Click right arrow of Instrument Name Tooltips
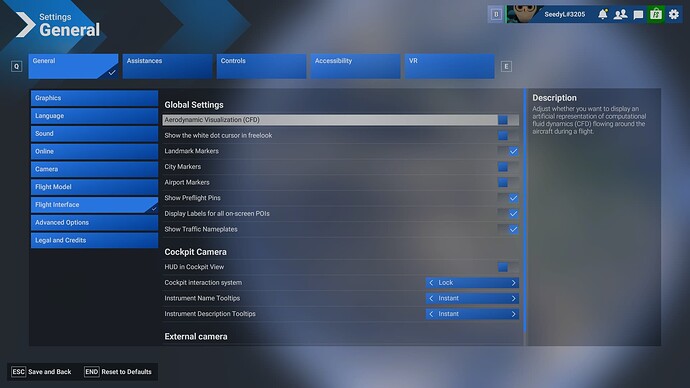The height and width of the screenshot is (388, 690). (513, 298)
